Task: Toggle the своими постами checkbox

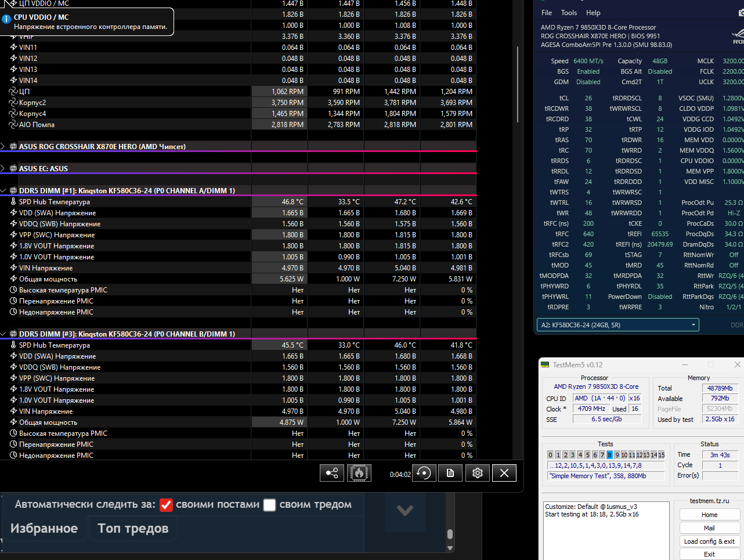Action: 166,505
